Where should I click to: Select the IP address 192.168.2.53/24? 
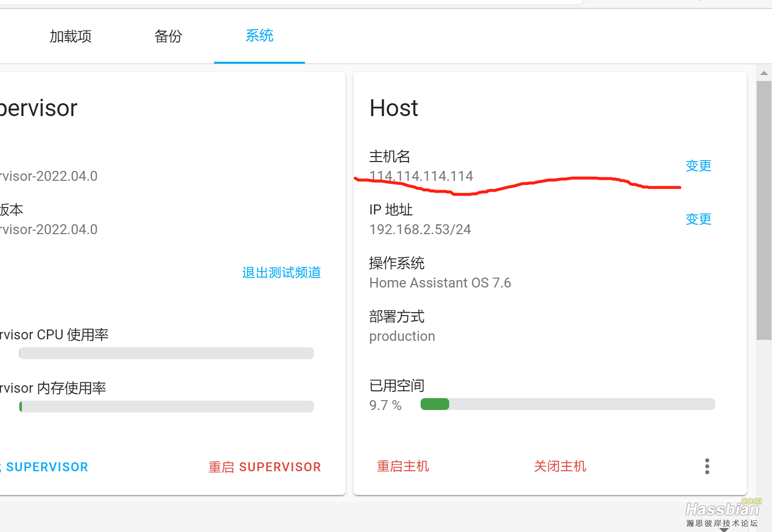pyautogui.click(x=420, y=229)
